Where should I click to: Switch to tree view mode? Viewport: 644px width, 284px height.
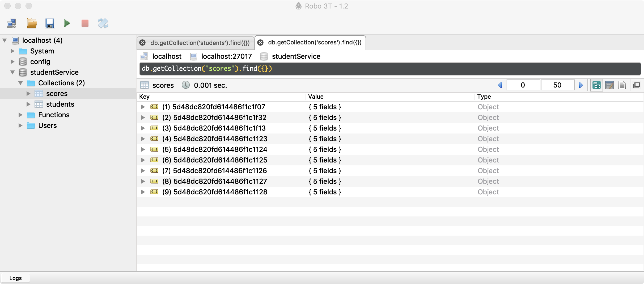click(597, 85)
